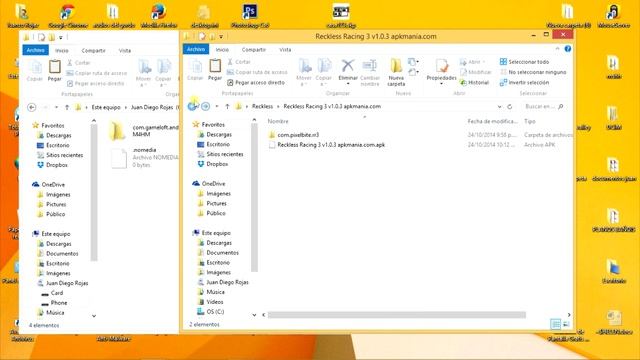Select Card in left window sidebar
This screenshot has height=360, width=640.
[x=52, y=293]
